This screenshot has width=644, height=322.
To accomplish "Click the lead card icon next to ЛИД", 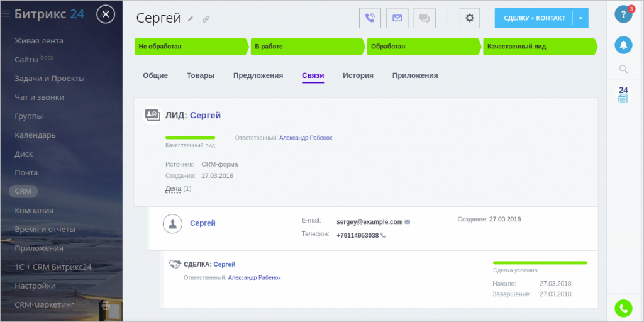I will click(x=152, y=116).
